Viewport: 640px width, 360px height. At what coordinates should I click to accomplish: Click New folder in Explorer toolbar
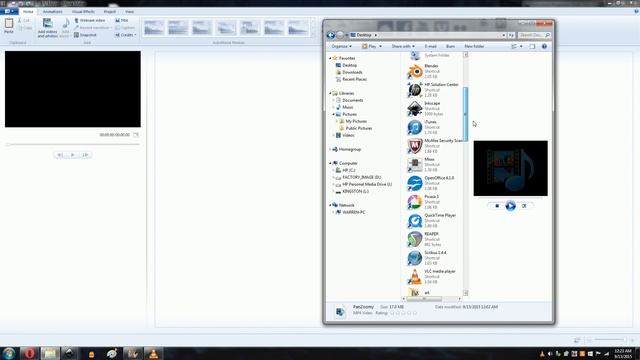click(474, 47)
